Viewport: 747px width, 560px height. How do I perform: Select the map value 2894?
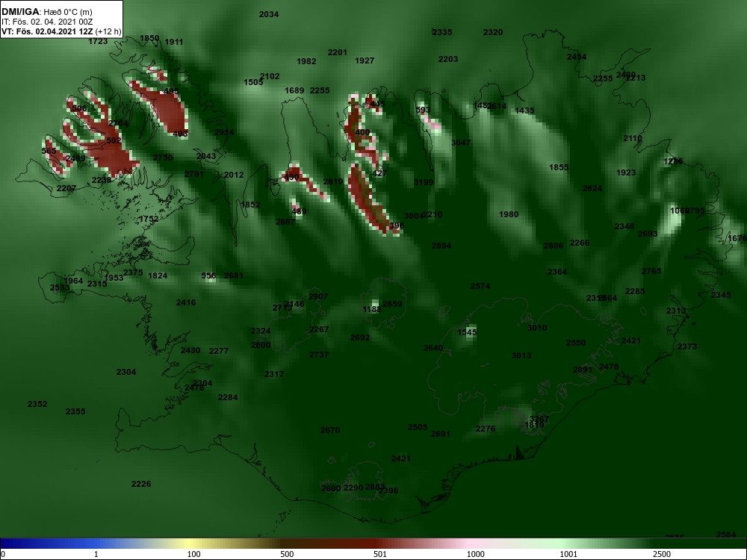click(x=441, y=246)
